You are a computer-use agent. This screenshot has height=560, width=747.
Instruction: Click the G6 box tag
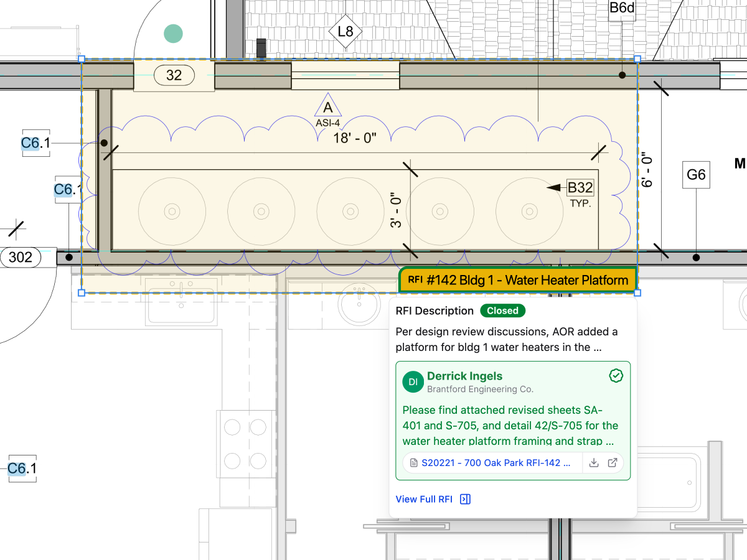click(x=696, y=175)
